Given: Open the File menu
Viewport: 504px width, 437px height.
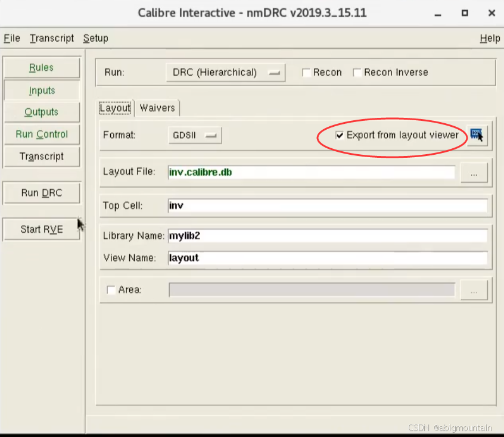Looking at the screenshot, I should point(11,38).
